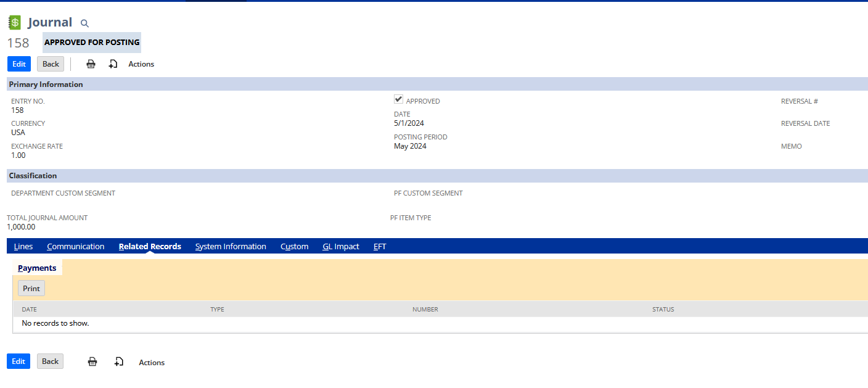Select the Related Records tab
This screenshot has width=868, height=388.
point(150,246)
